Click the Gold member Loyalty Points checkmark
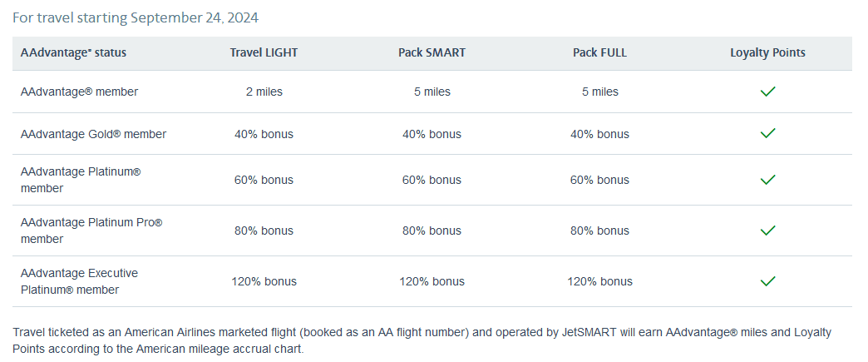This screenshot has height=362, width=868. click(767, 133)
